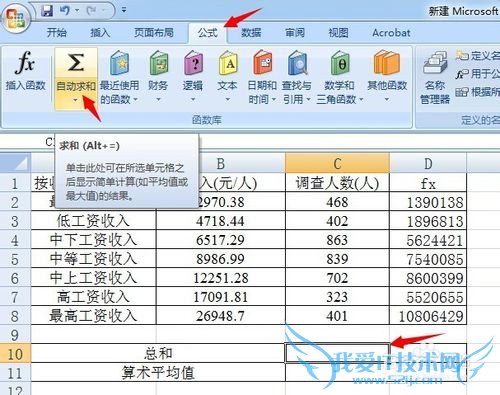500x395 pixels.
Task: Click cell with value 26948.7
Action: (x=220, y=315)
